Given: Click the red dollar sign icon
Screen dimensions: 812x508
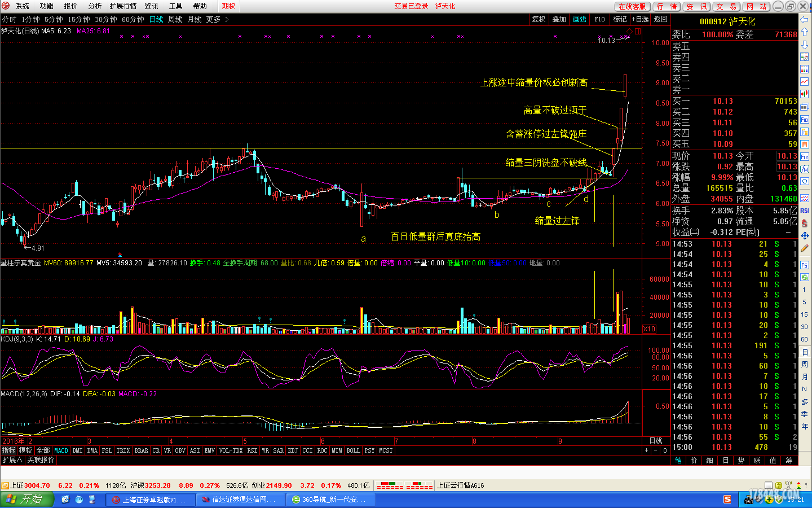Looking at the screenshot, I should click(x=805, y=223).
